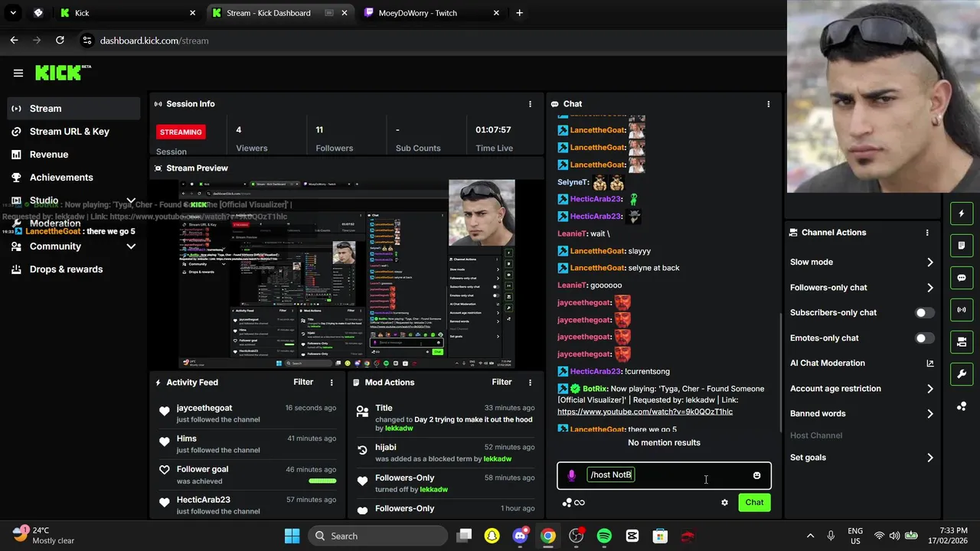Open the emoji picker in chat input
The height and width of the screenshot is (551, 980).
(757, 475)
